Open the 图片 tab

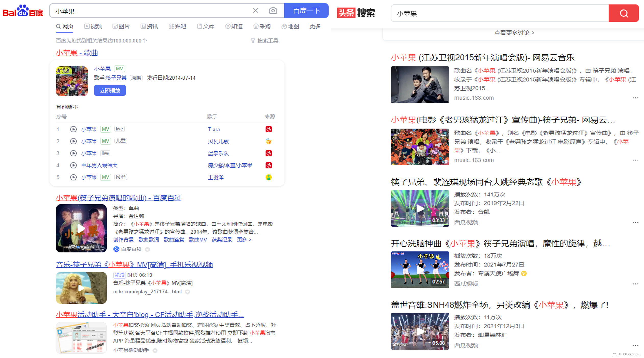click(121, 26)
